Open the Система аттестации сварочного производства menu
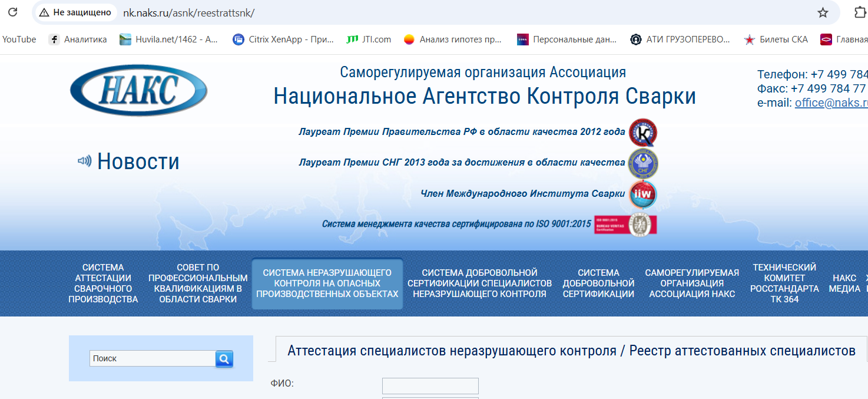The width and height of the screenshot is (868, 399). click(103, 283)
